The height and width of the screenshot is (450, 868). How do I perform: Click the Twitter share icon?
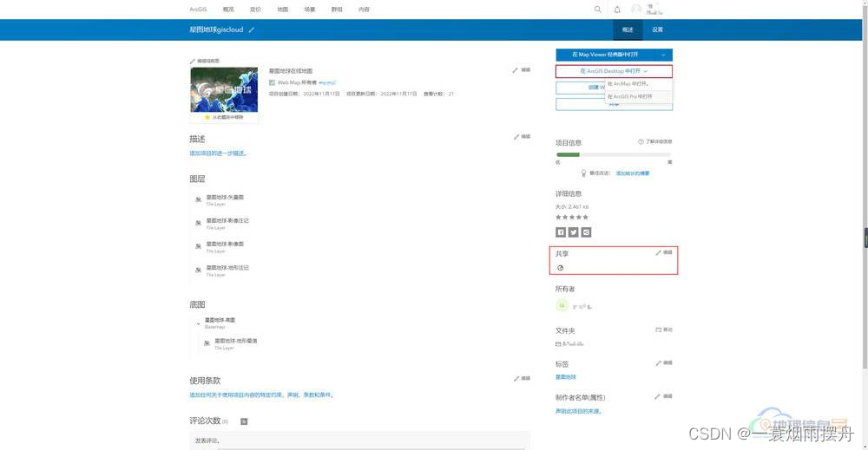click(x=574, y=232)
